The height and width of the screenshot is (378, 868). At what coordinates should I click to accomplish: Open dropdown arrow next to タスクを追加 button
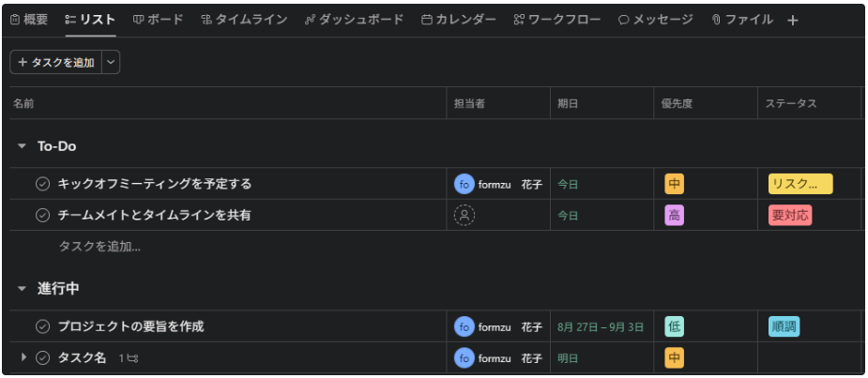click(x=112, y=62)
